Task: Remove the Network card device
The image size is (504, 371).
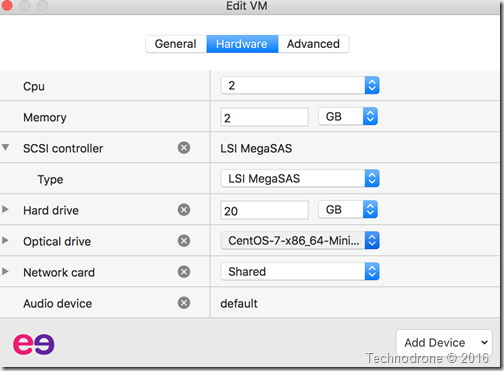Action: (184, 272)
